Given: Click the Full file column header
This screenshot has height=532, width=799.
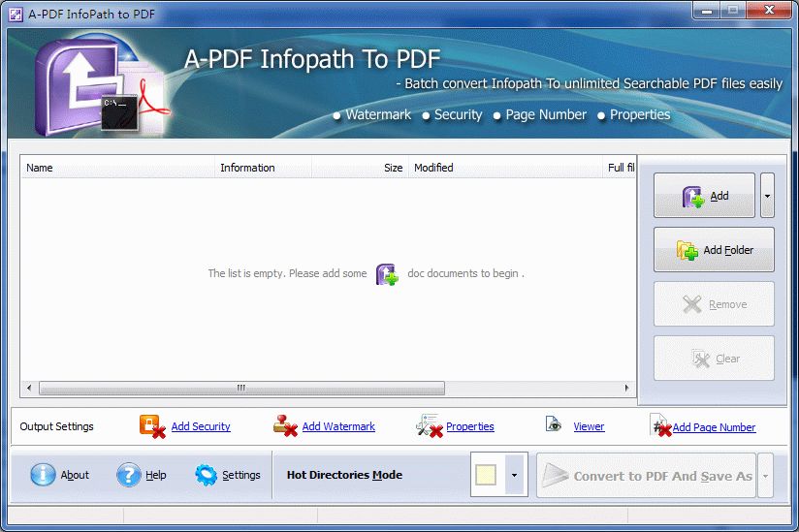Looking at the screenshot, I should [x=619, y=168].
